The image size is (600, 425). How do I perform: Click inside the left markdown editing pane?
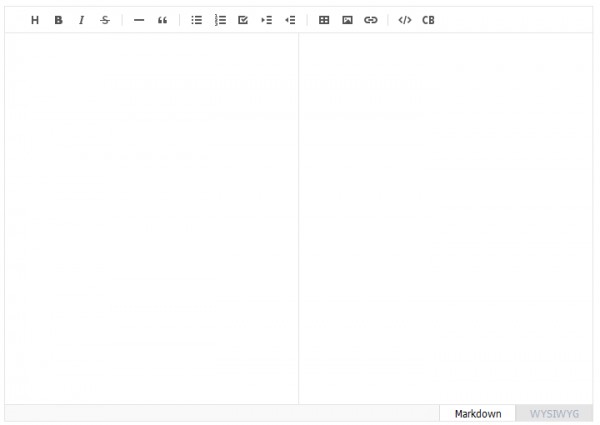pyautogui.click(x=151, y=218)
